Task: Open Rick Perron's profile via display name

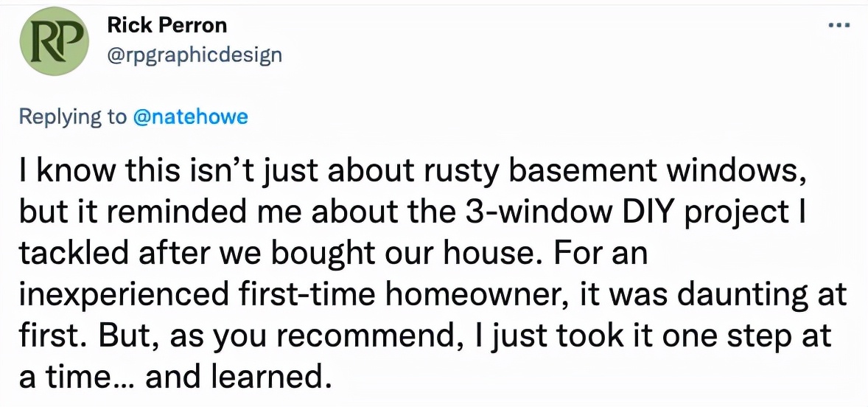Action: pos(167,25)
